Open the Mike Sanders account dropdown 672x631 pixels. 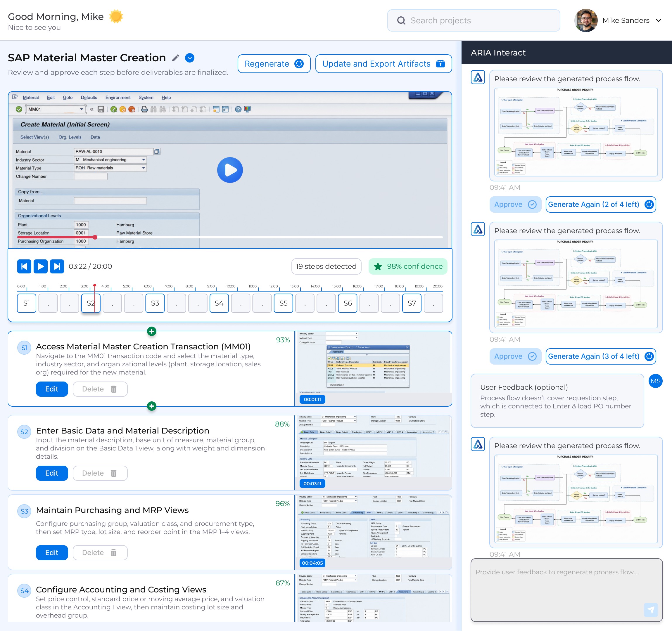click(x=658, y=21)
